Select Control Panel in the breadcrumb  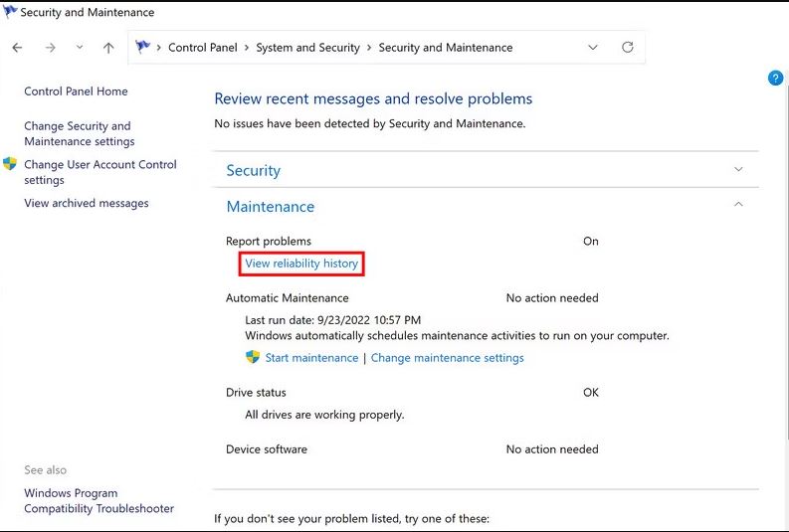pos(203,48)
